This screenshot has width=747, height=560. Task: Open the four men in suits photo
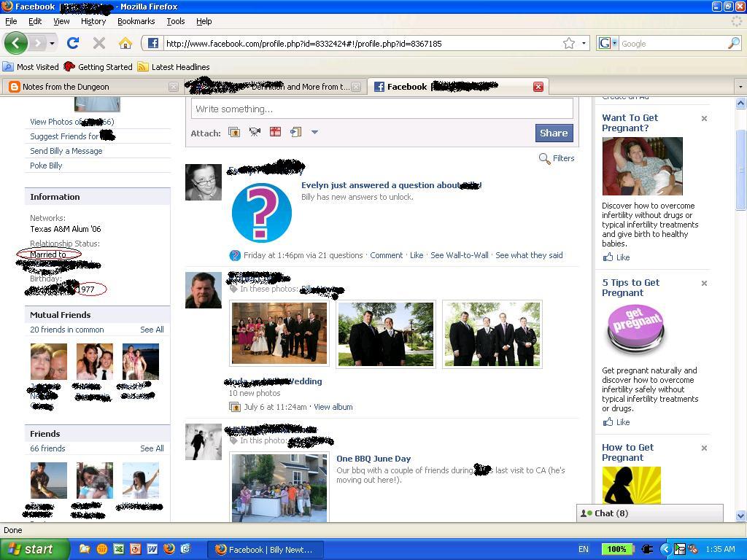pos(492,333)
